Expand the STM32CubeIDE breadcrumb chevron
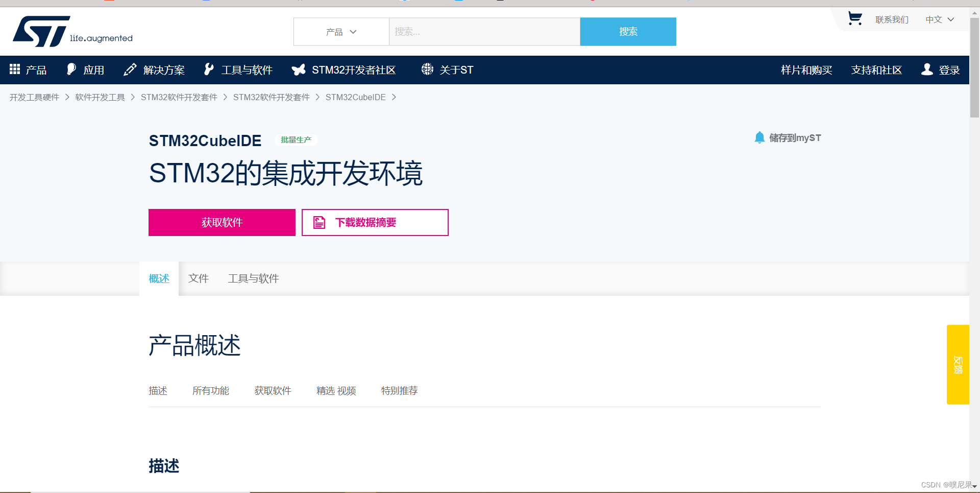This screenshot has height=493, width=980. tap(394, 97)
